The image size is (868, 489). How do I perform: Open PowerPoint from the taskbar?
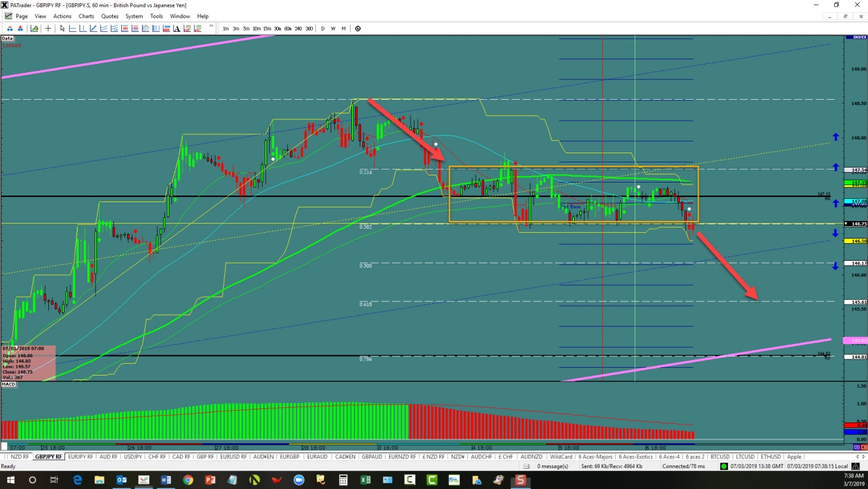pos(210,480)
